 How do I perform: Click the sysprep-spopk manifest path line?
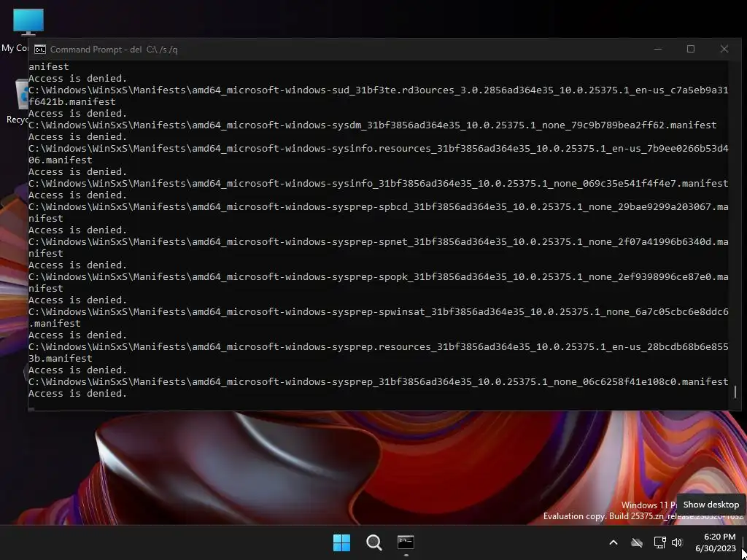[379, 282]
